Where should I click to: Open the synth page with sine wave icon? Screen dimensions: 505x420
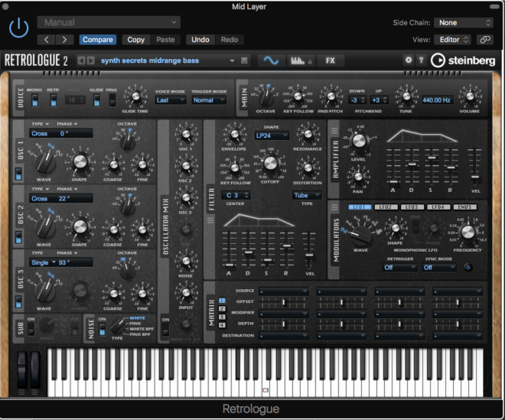click(x=271, y=60)
